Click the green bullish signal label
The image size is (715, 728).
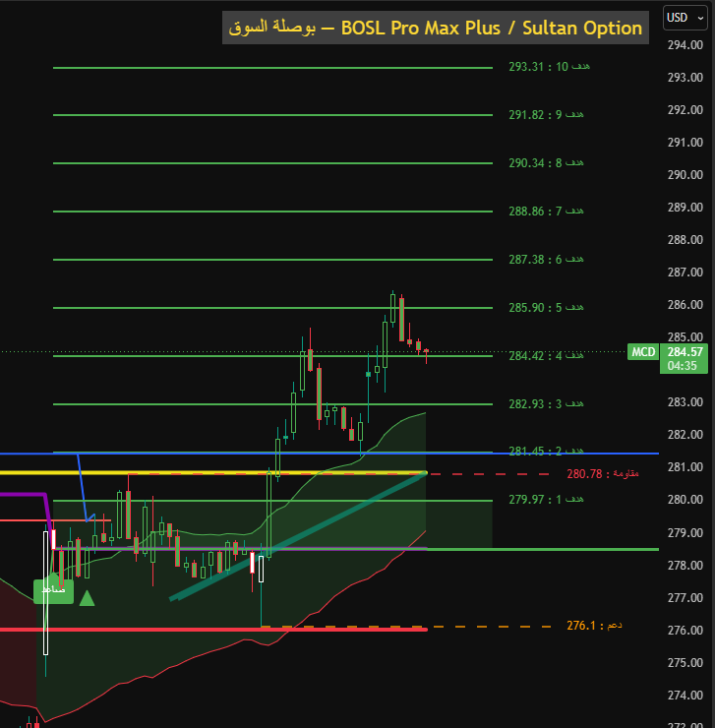(x=53, y=591)
